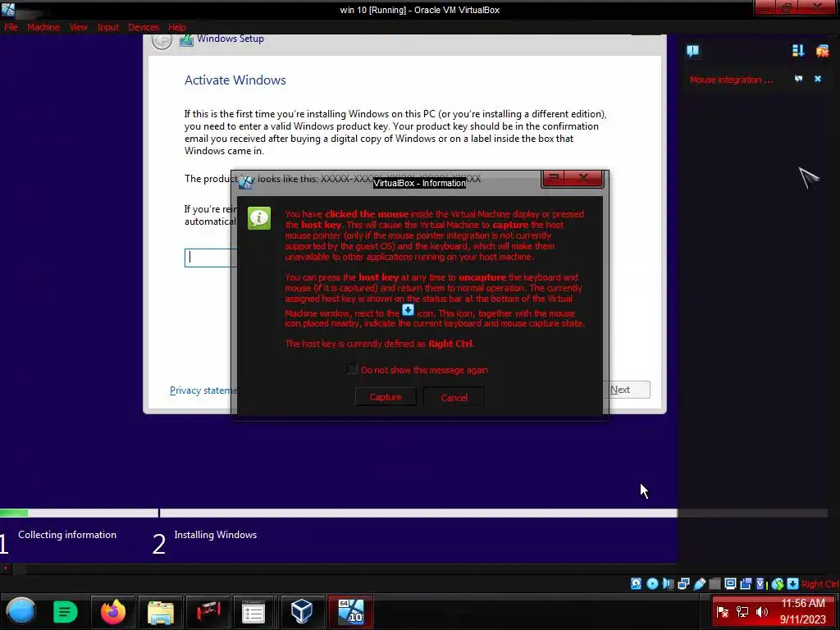Open the VirtualBox cube taskbar icon

click(302, 611)
